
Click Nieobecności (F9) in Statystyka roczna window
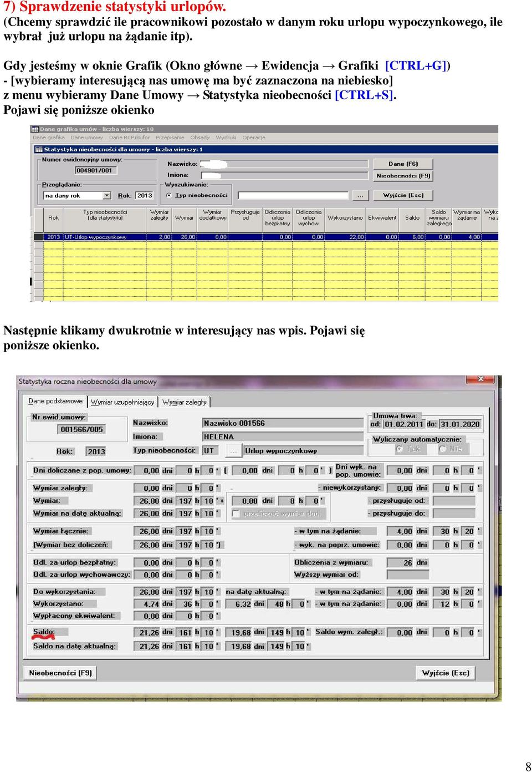click(60, 673)
